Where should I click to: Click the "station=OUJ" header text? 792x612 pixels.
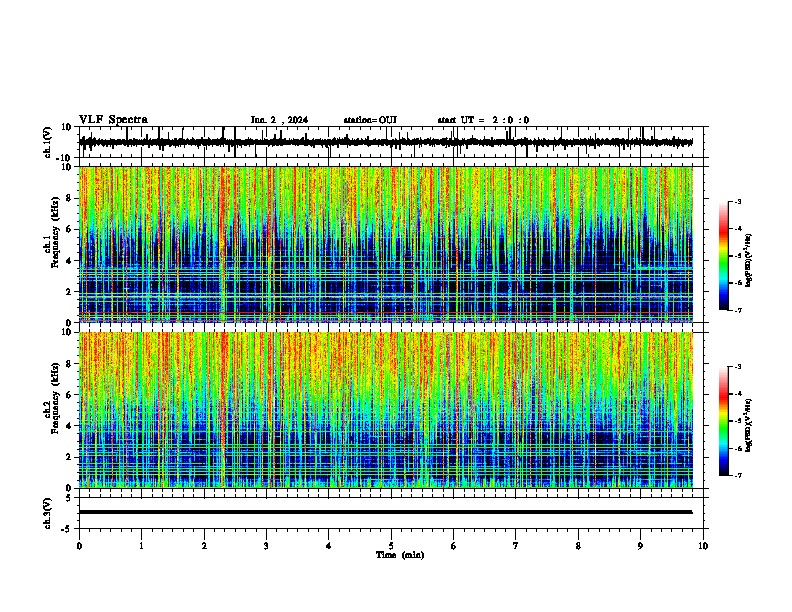coord(370,120)
